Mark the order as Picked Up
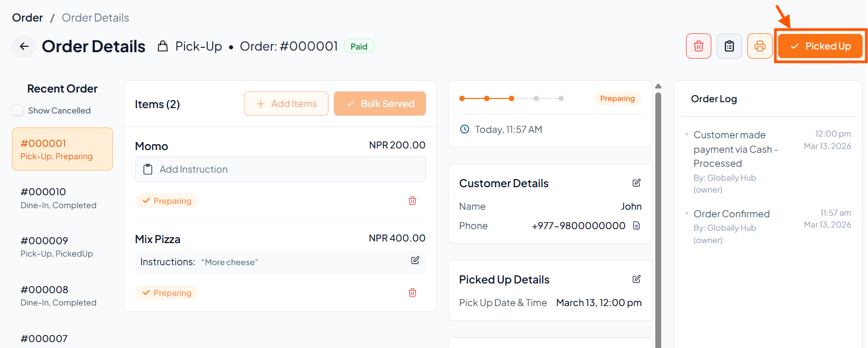 coord(820,46)
